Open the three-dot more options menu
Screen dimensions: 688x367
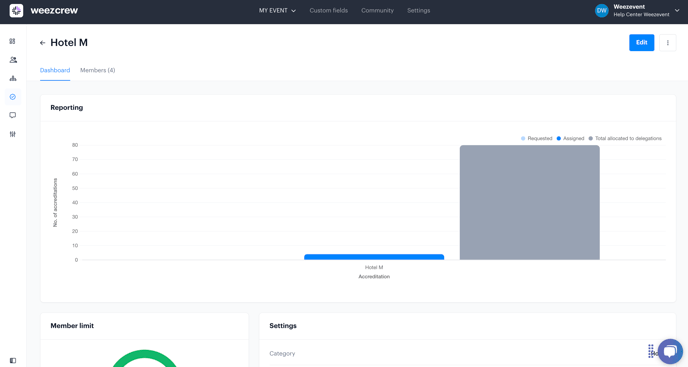point(667,43)
